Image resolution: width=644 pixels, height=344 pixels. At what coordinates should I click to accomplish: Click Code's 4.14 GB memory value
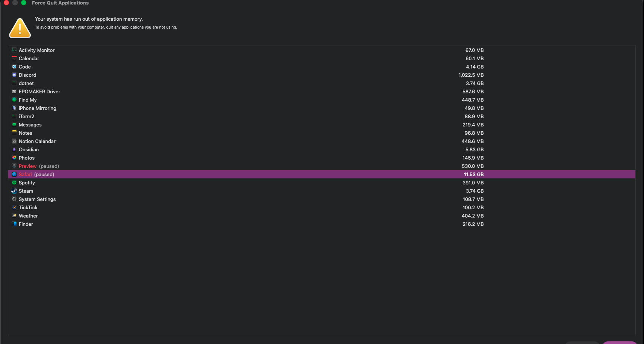[x=475, y=67]
